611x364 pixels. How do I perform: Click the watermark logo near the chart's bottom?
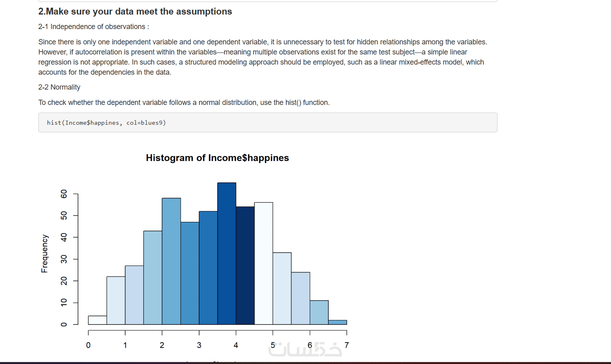[305, 349]
